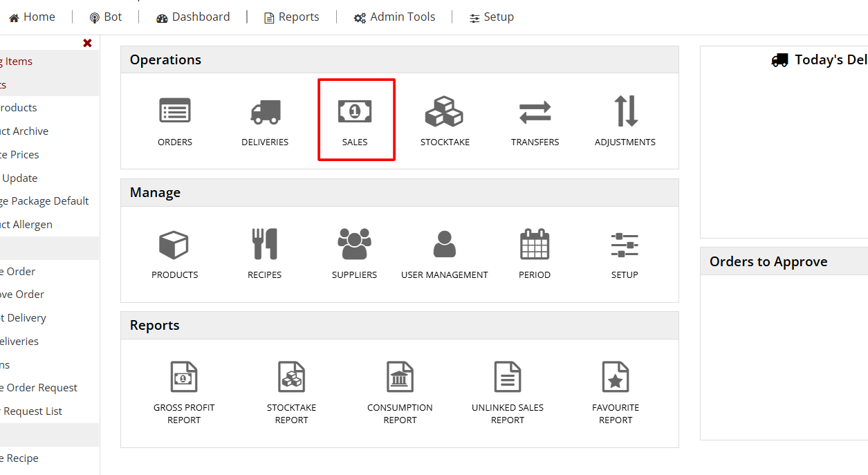Open the Transfers arrows icon

click(535, 111)
